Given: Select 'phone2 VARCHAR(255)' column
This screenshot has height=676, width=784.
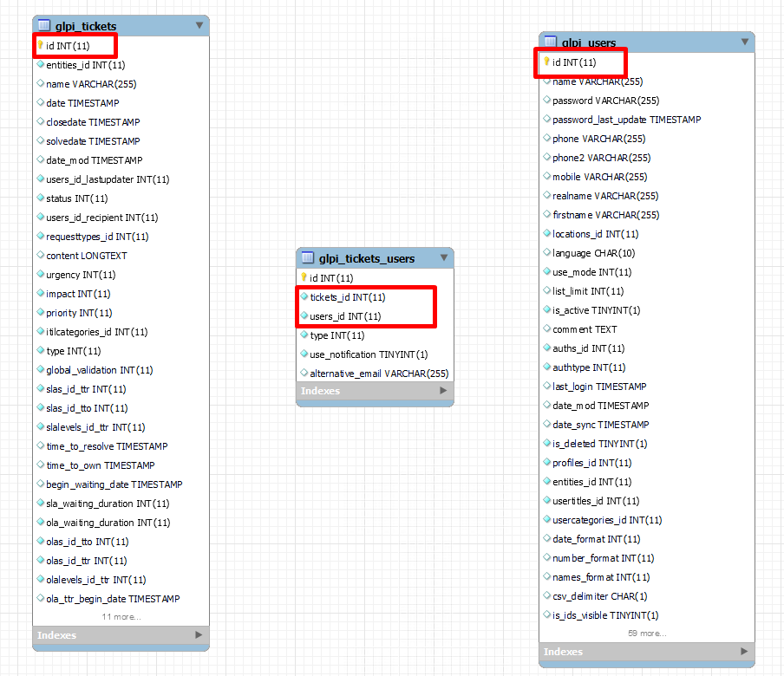Looking at the screenshot, I should pyautogui.click(x=602, y=158).
